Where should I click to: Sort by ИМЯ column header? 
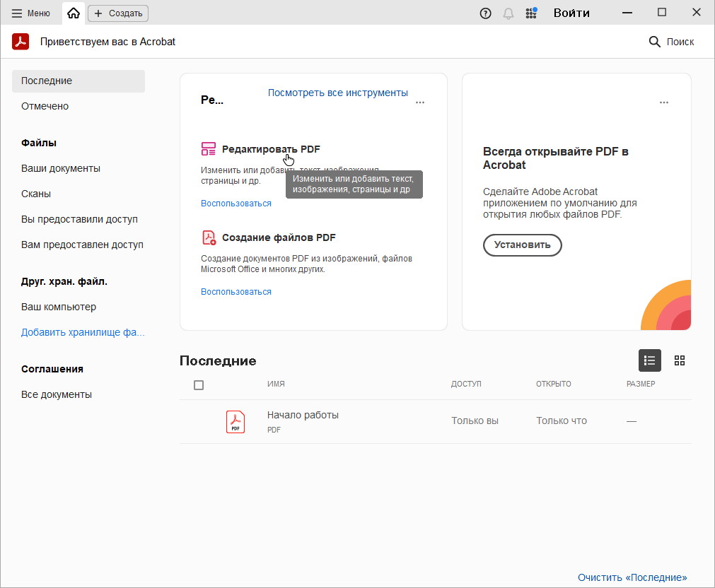click(x=276, y=384)
